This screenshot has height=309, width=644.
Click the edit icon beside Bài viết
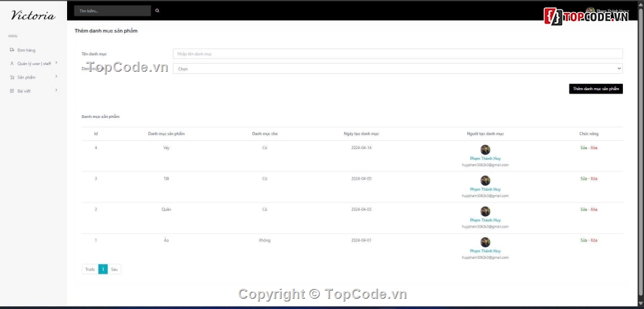click(12, 91)
